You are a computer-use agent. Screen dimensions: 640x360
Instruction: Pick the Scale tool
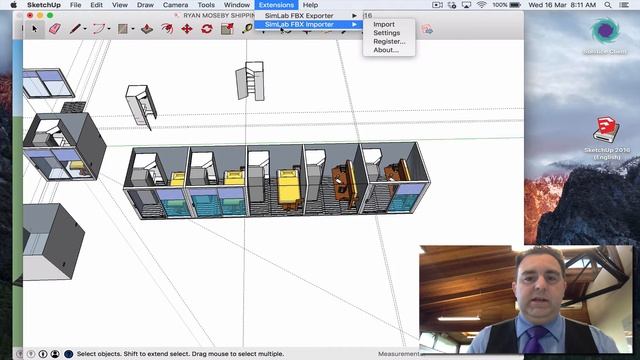click(x=227, y=29)
